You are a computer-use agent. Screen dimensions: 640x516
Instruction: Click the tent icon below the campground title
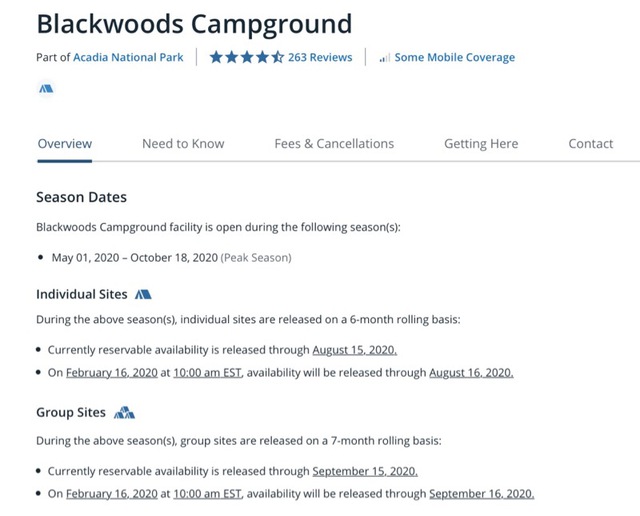pyautogui.click(x=46, y=89)
